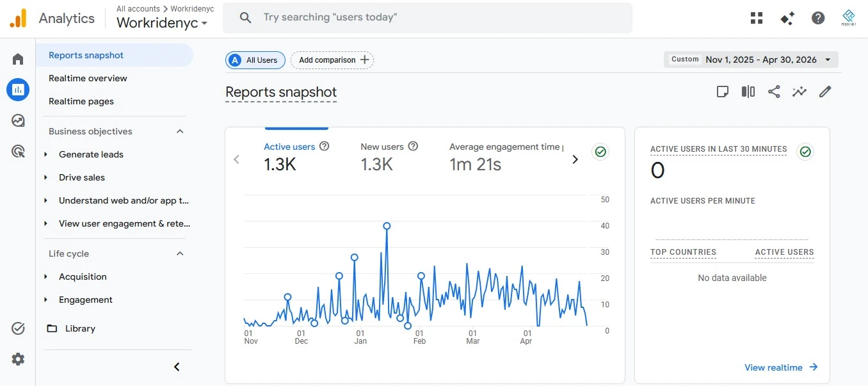Open the Workridenyc property selector dropdown
The image size is (868, 386).
click(162, 23)
